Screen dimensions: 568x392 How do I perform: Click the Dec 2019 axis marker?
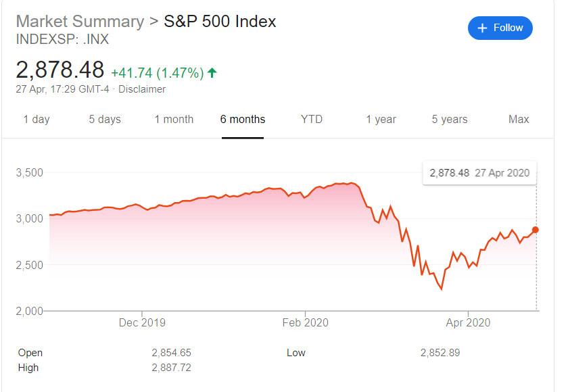coord(142,322)
